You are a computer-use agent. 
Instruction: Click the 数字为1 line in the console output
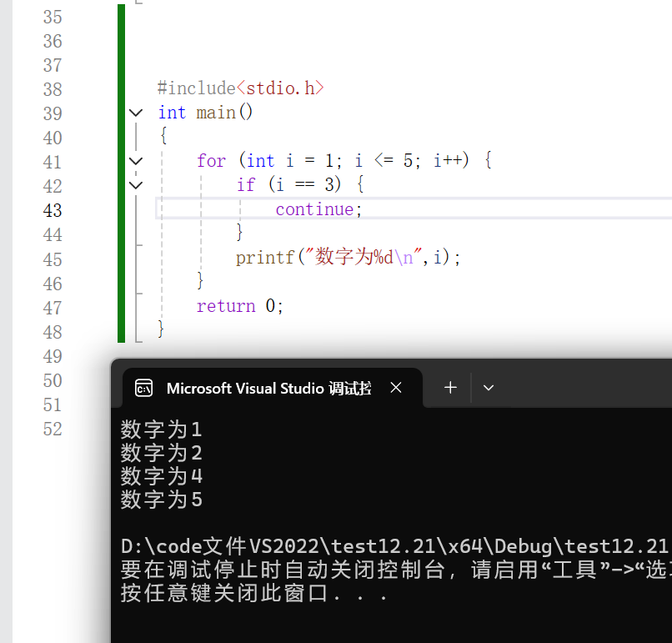pos(161,429)
